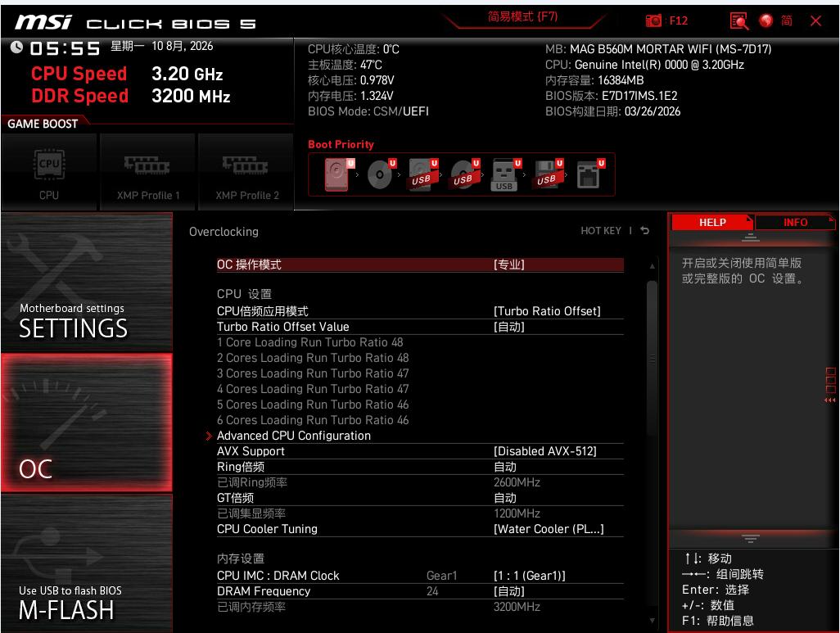Open the SETTINGS motherboard section
The height and width of the screenshot is (633, 840).
coord(87,282)
